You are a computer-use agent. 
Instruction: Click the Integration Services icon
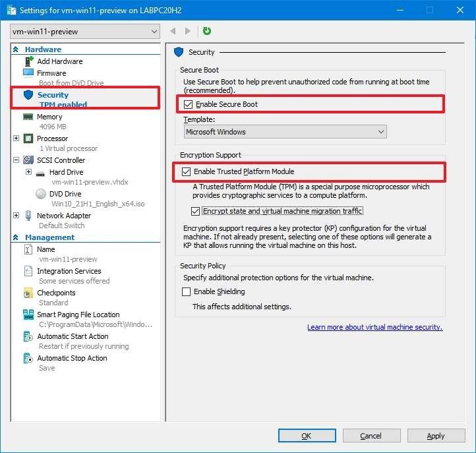pos(28,271)
